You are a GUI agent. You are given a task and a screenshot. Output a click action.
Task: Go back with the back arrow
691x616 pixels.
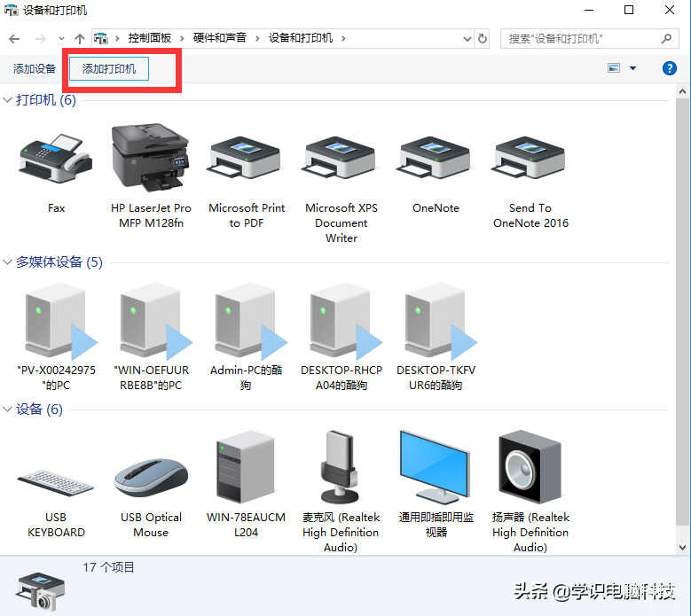[x=14, y=39]
